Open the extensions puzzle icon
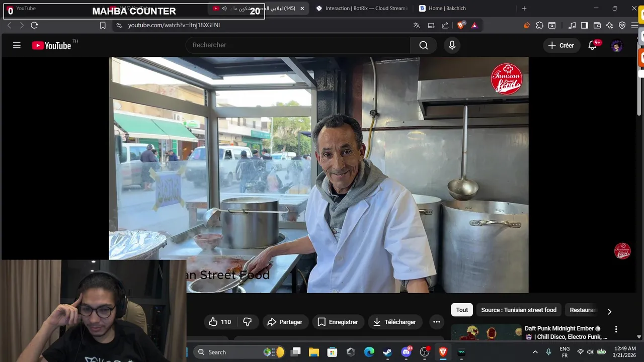This screenshot has width=644, height=362. (540, 25)
